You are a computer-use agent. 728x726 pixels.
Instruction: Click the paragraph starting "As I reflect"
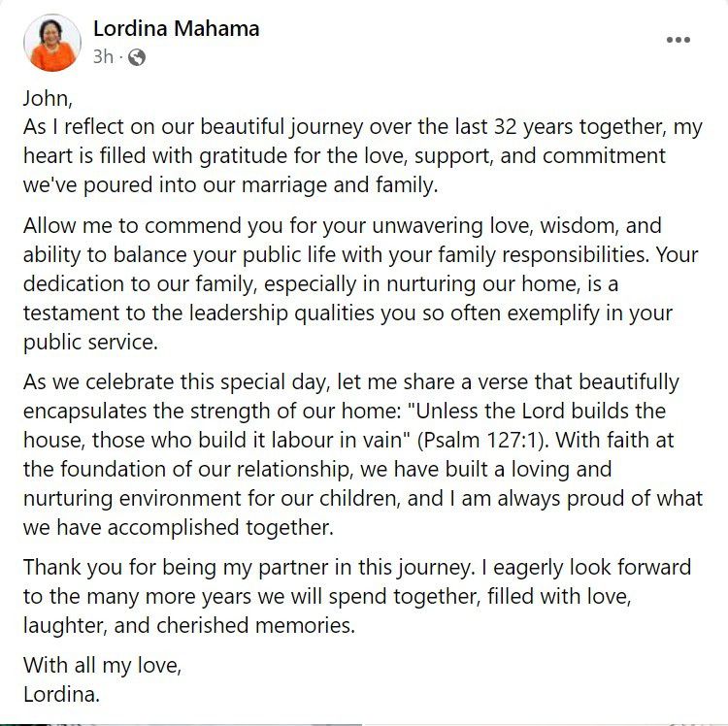point(349,155)
